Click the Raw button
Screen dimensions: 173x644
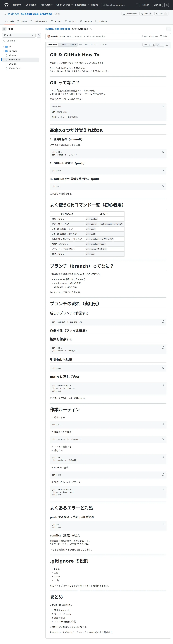point(145,45)
